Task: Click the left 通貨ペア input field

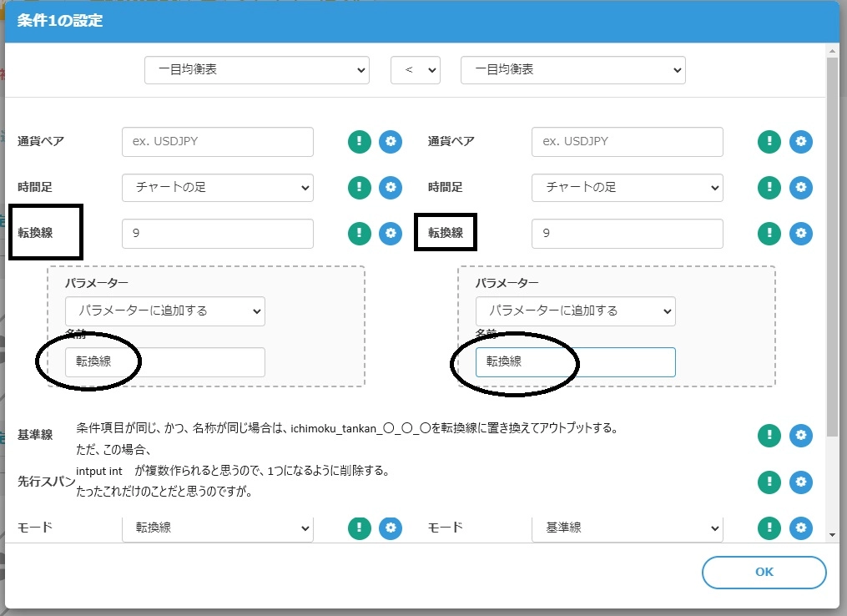Action: coord(218,142)
